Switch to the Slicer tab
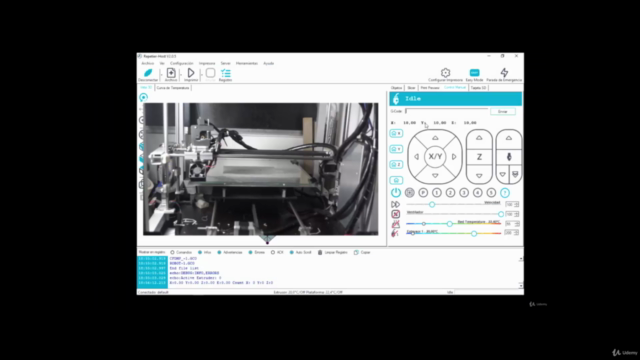Image resolution: width=640 pixels, height=360 pixels. [411, 88]
